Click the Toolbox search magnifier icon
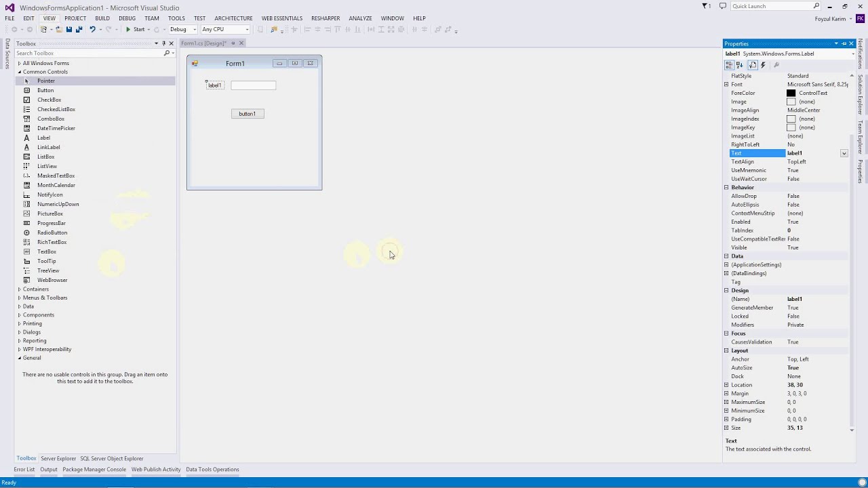The image size is (868, 488). coord(166,53)
